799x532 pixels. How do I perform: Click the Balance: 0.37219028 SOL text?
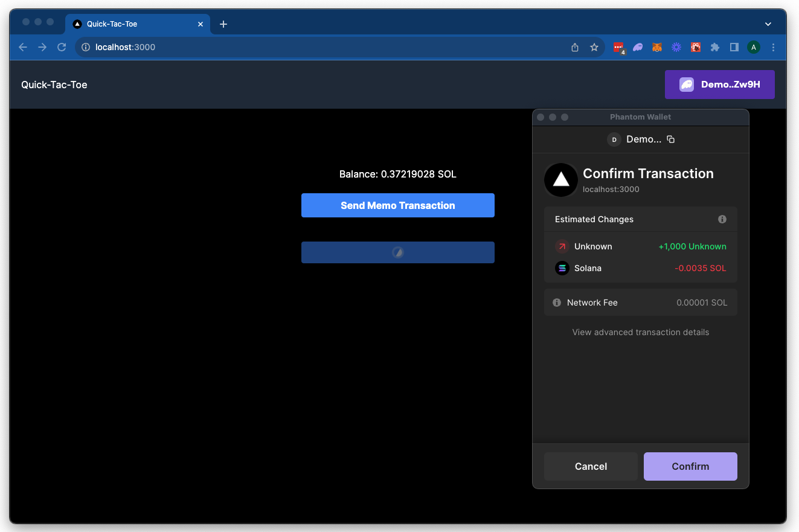pos(398,174)
